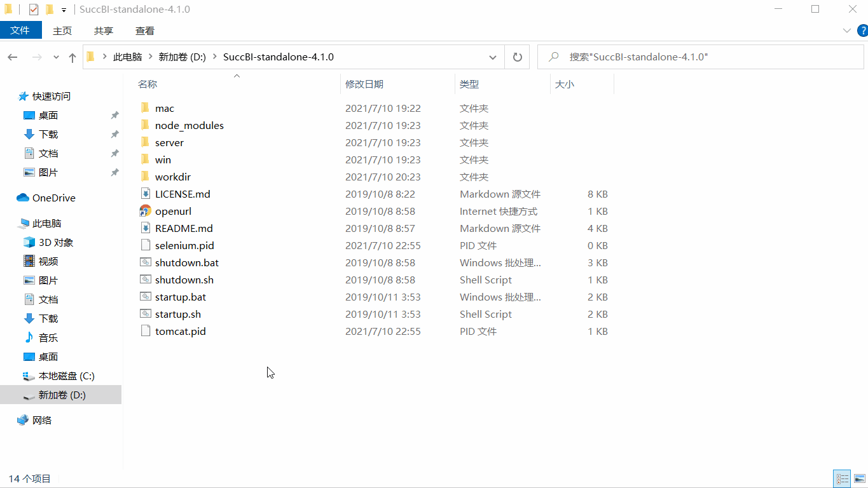This screenshot has width=868, height=488.
Task: Select the README.md file icon
Action: coord(145,228)
